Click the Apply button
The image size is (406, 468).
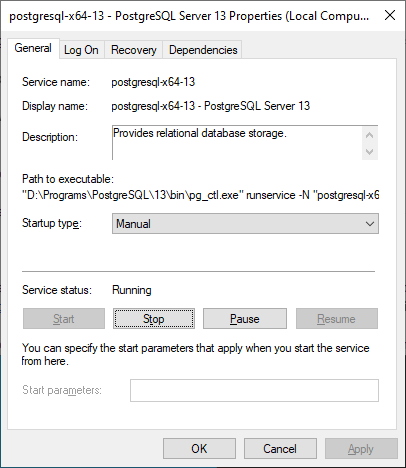point(361,449)
